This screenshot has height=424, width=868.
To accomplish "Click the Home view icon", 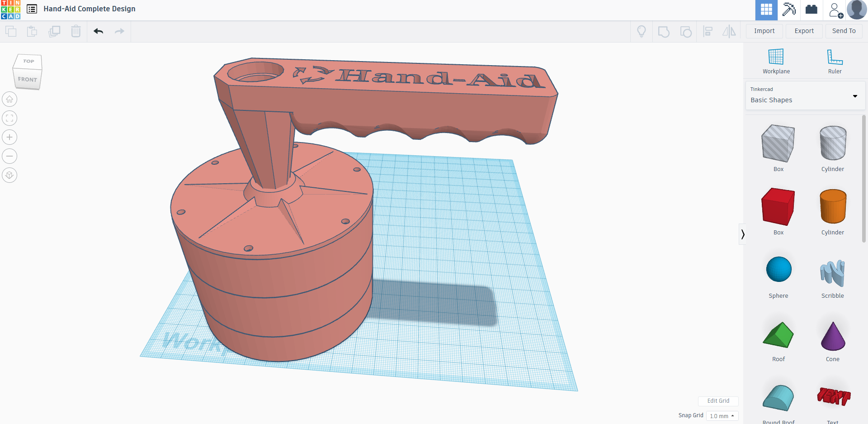I will click(9, 99).
